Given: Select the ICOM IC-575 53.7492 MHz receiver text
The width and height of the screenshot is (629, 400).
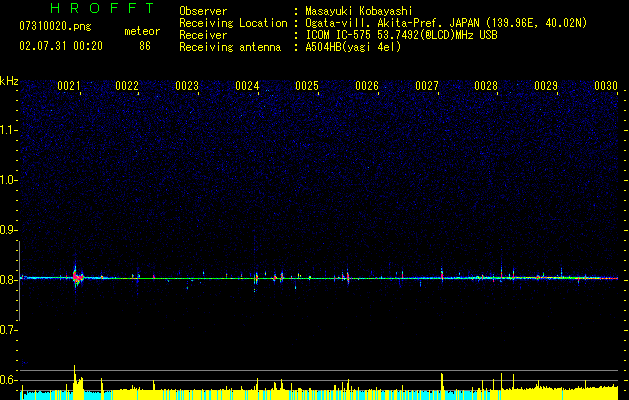Looking at the screenshot, I should point(401,35).
